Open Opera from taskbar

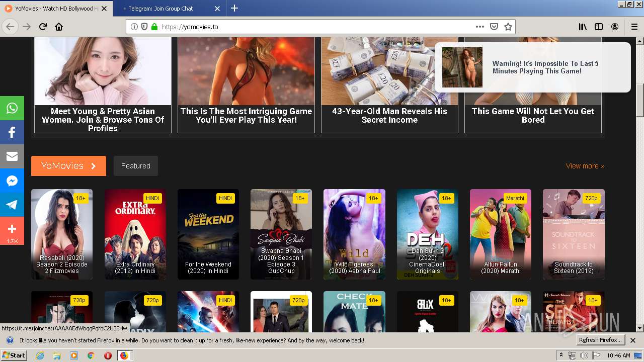107,355
